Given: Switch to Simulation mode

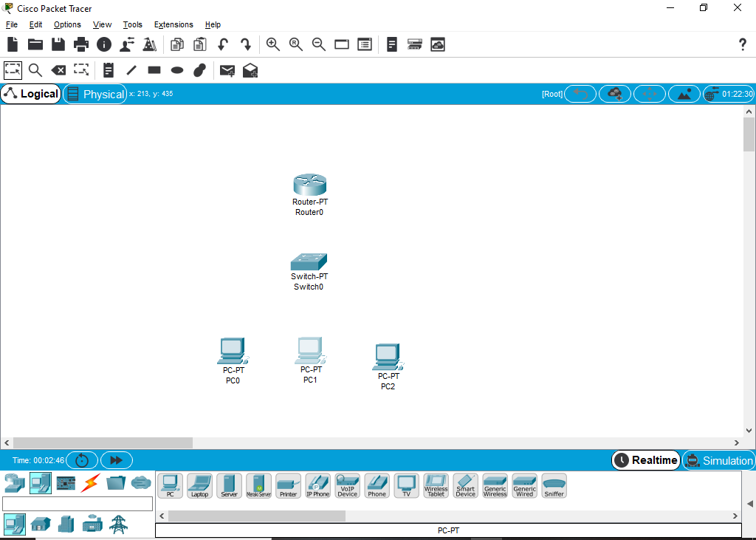Looking at the screenshot, I should [x=719, y=460].
